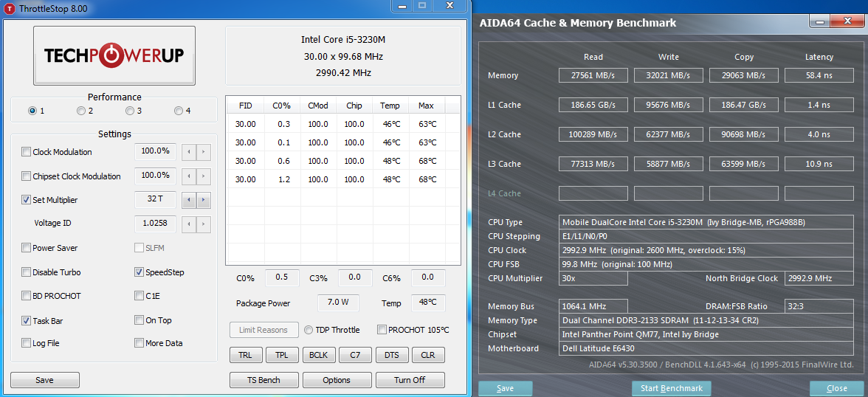The image size is (868, 397).
Task: Uncheck SpeedStep option
Action: (139, 272)
